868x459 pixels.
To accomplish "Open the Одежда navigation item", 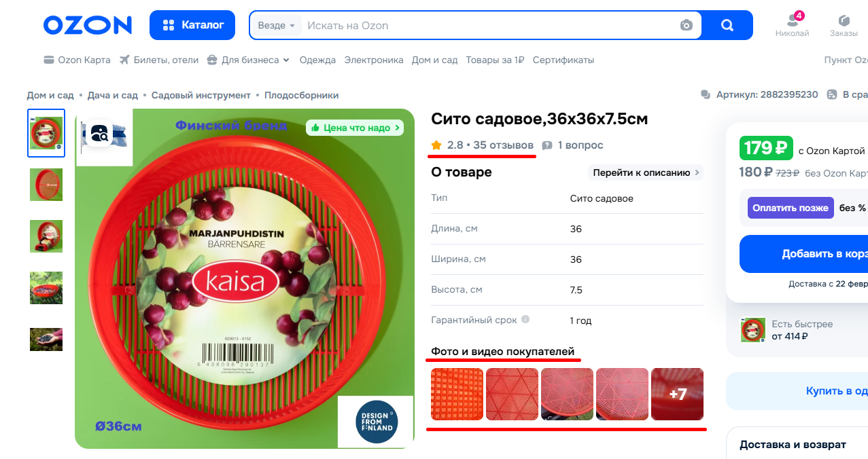I will tap(317, 60).
